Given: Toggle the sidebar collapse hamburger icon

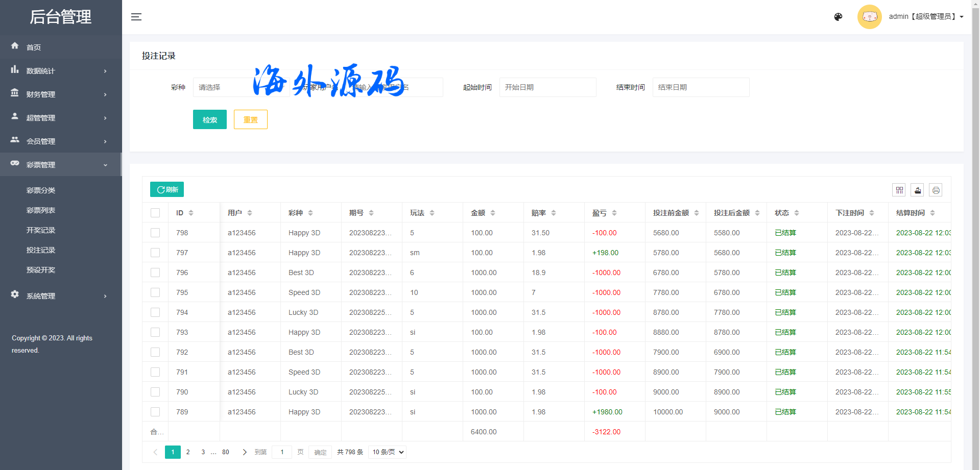Looking at the screenshot, I should coord(136,17).
